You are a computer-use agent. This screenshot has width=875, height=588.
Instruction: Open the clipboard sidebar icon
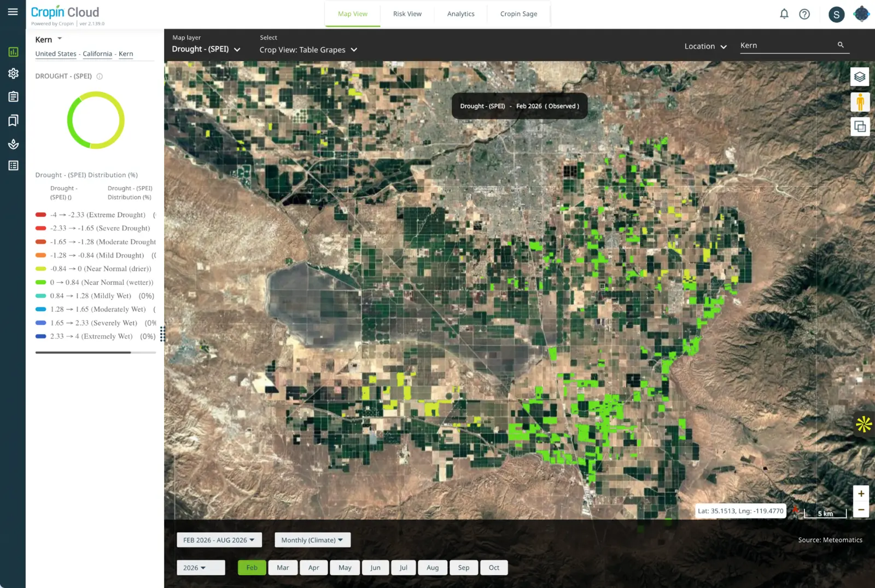pyautogui.click(x=13, y=97)
